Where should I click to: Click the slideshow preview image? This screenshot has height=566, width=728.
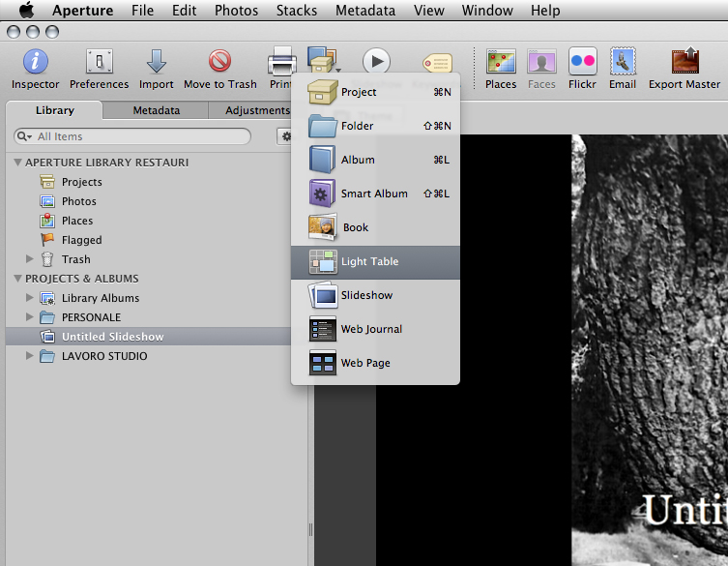650,350
